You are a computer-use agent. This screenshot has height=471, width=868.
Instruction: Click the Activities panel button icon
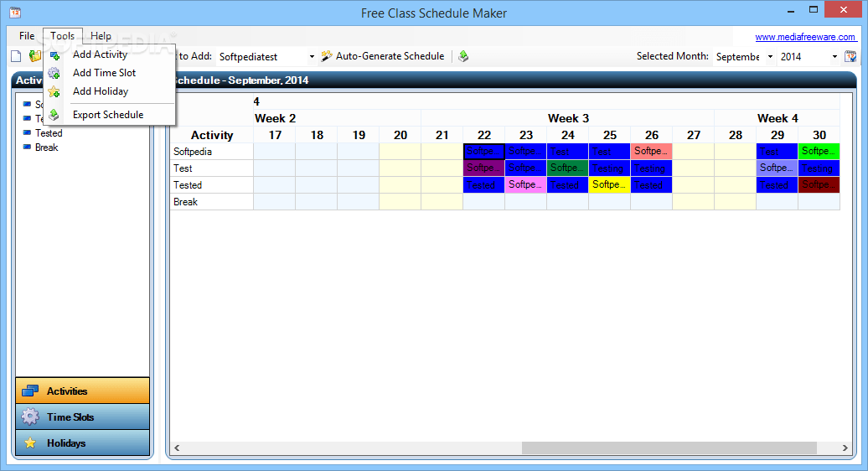pos(30,391)
